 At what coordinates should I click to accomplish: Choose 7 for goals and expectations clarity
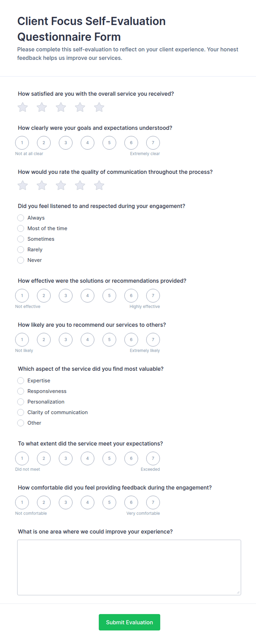[x=153, y=143]
